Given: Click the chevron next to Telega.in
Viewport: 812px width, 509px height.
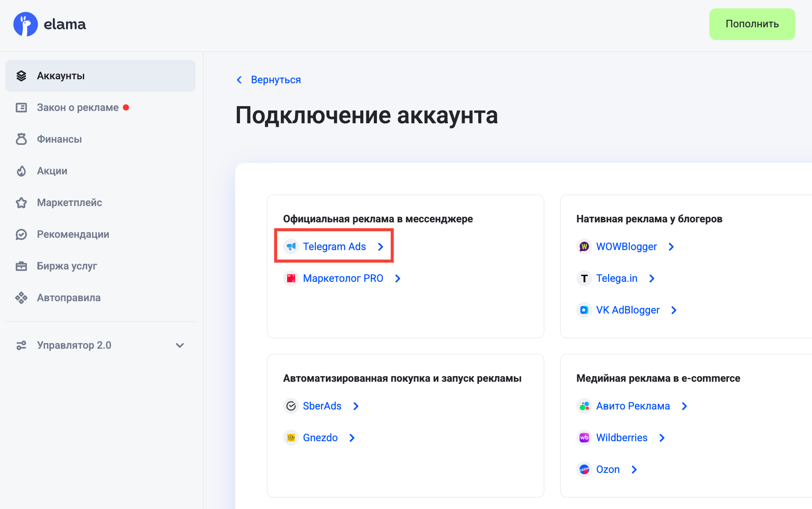Looking at the screenshot, I should (652, 278).
